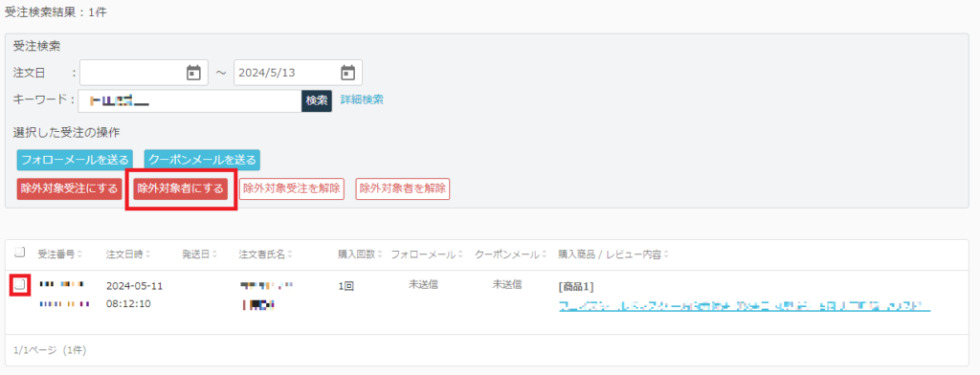Click 除外対象者にする button
This screenshot has height=375, width=980.
(x=181, y=188)
